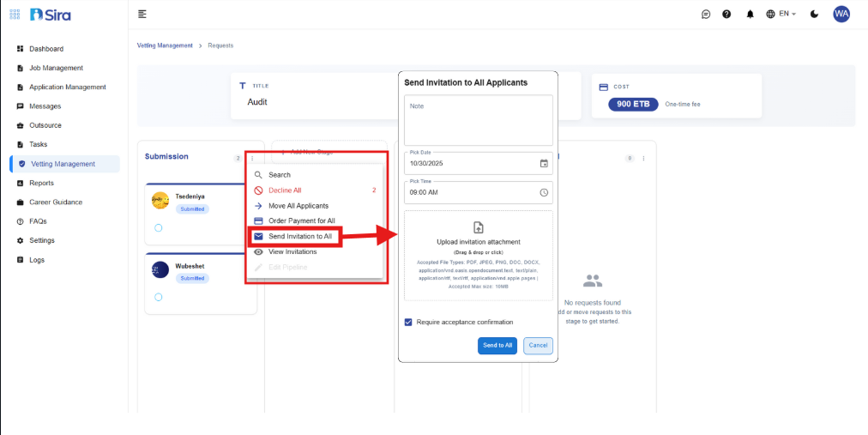Screen dimensions: 868x435
Task: Click the Requests breadcrumb text
Action: click(x=221, y=45)
